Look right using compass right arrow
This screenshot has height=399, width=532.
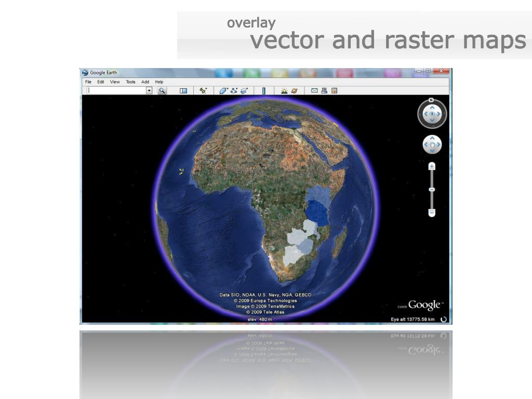point(438,114)
